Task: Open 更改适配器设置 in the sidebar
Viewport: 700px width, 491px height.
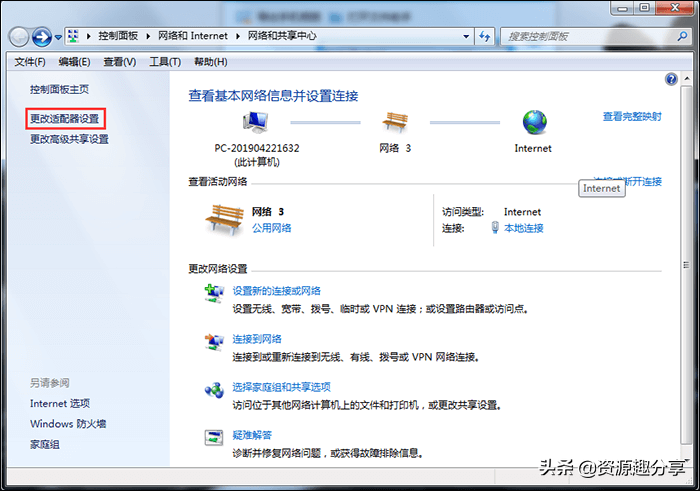Action: tap(65, 119)
